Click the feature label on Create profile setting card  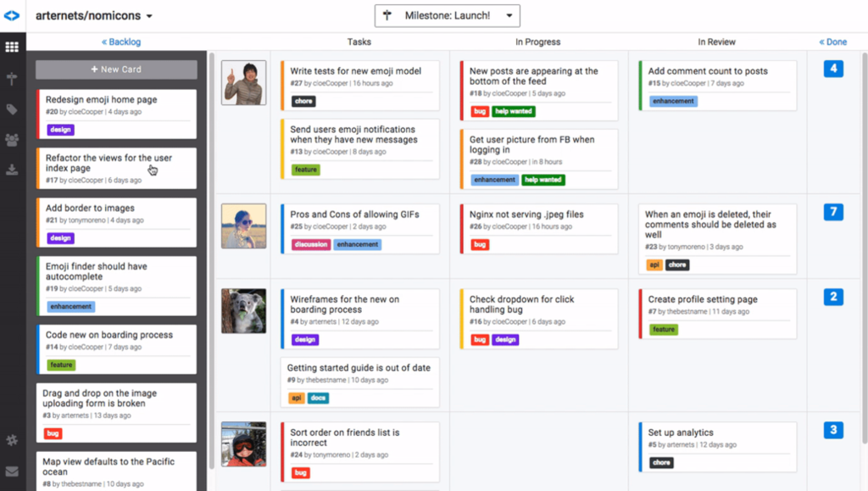(x=664, y=329)
